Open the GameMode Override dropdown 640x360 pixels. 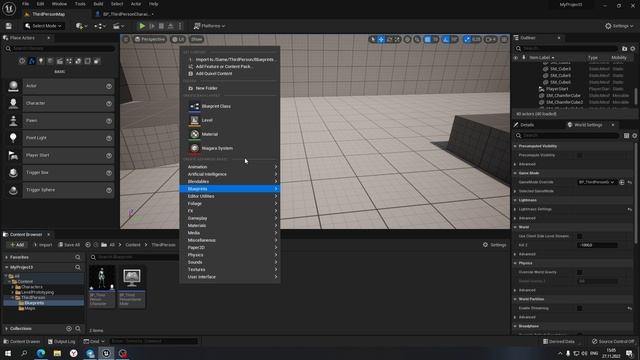[596, 182]
